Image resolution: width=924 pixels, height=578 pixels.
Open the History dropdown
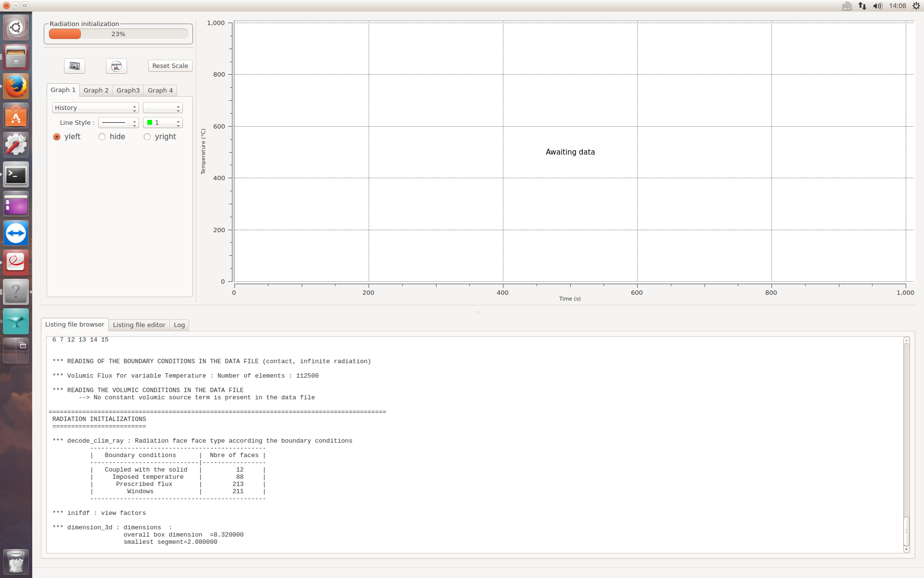point(95,108)
